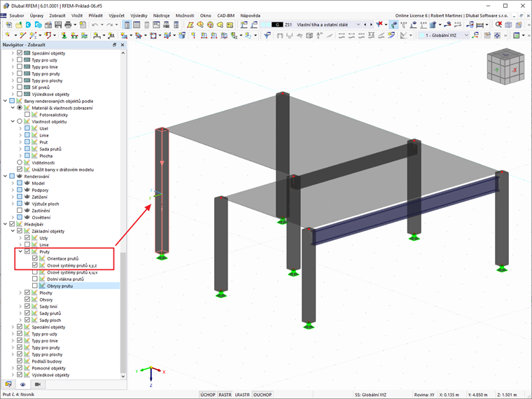Toggle the Navigator panel toolbar icon

pos(127,24)
